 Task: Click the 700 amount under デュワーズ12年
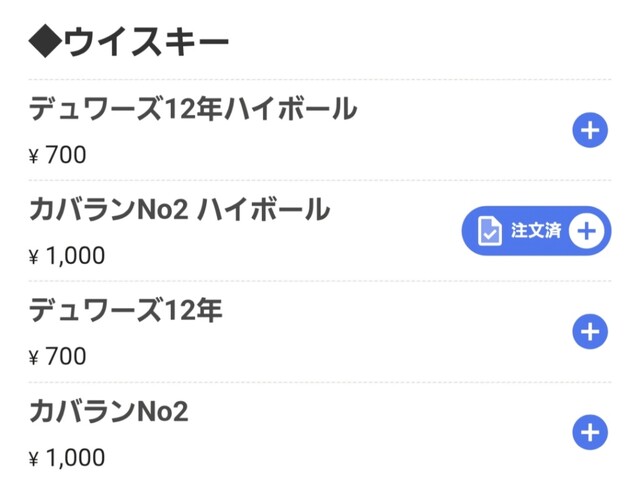(66, 356)
